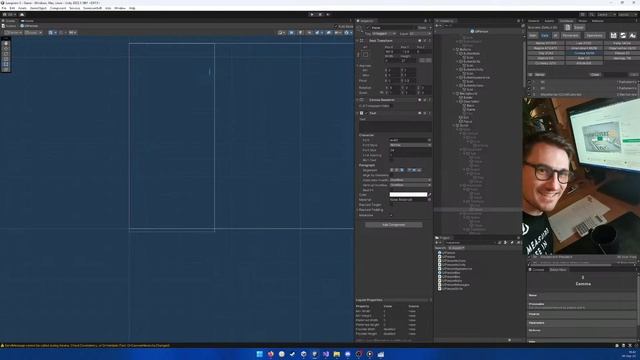Click the Aa text icon in right panel
The image size is (640, 360).
(x=632, y=36)
